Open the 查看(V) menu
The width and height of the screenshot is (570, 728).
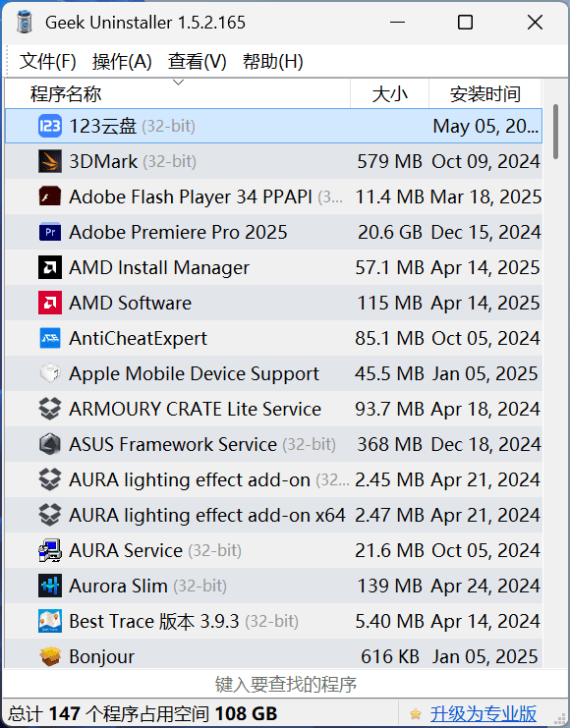(197, 61)
